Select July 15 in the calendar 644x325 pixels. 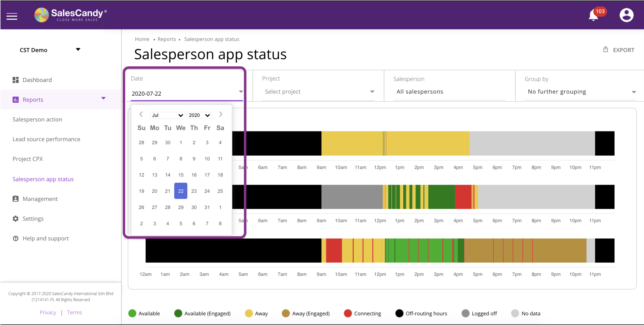tap(181, 175)
